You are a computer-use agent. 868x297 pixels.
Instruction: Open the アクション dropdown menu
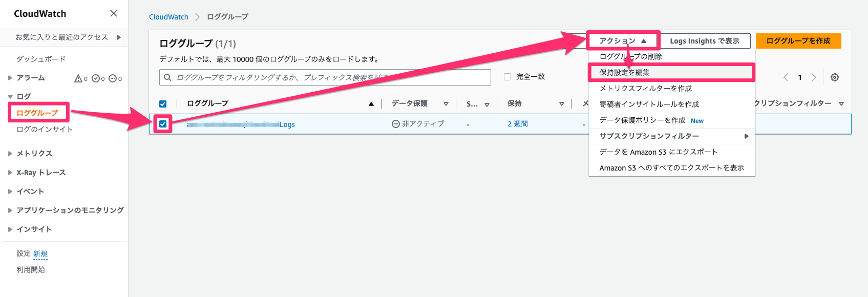[x=623, y=41]
